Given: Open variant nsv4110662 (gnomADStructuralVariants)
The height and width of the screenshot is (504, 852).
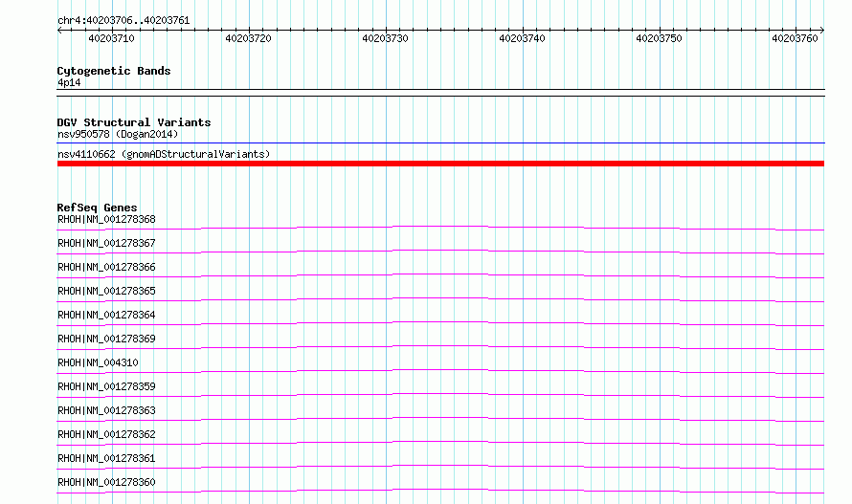Looking at the screenshot, I should 164,154.
